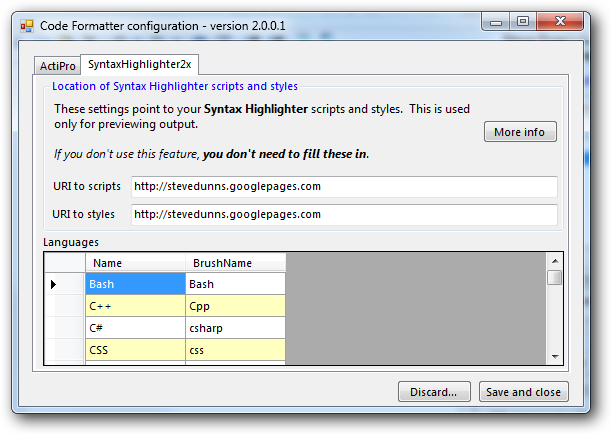Click the Discard... button
This screenshot has width=611, height=434.
[x=434, y=392]
